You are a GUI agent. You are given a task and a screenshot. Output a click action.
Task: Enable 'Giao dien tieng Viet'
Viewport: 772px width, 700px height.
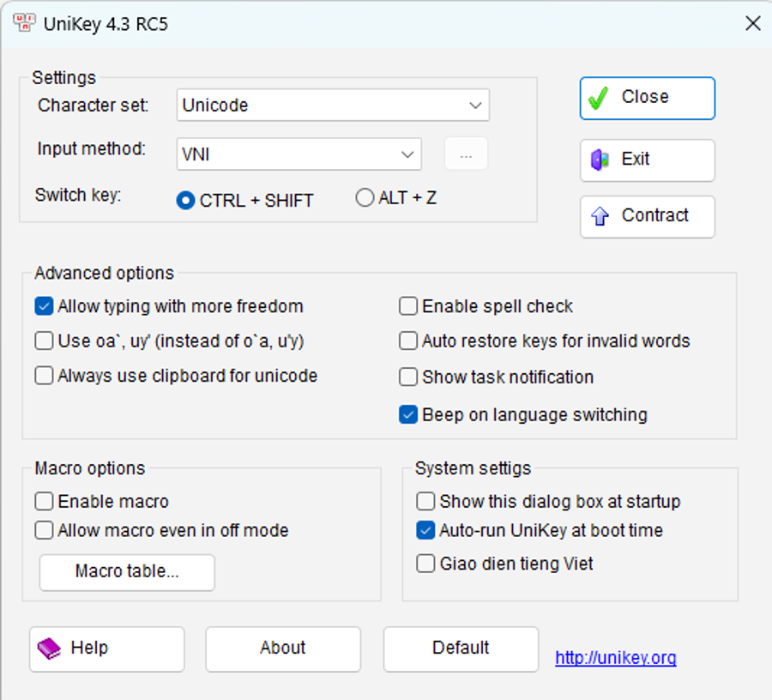425,564
